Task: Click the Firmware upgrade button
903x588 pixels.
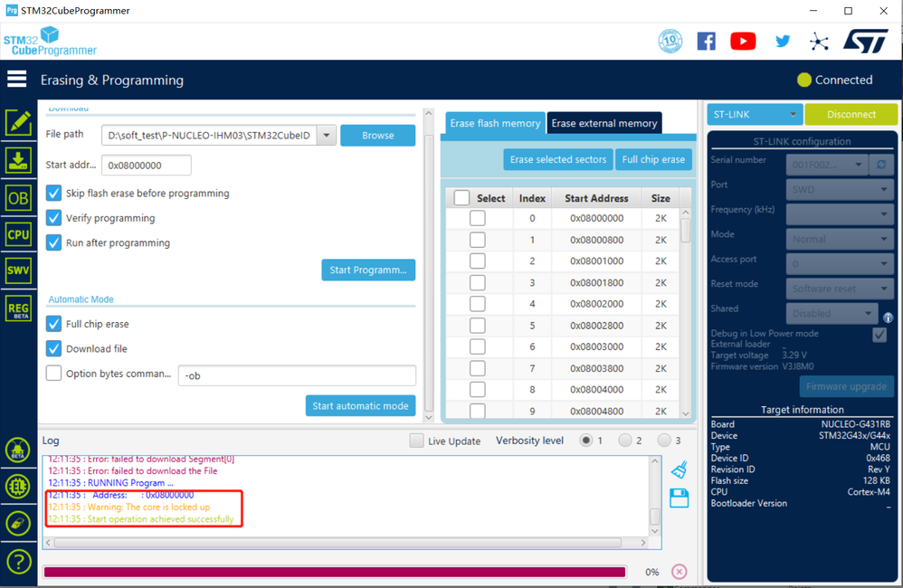Action: pyautogui.click(x=846, y=386)
